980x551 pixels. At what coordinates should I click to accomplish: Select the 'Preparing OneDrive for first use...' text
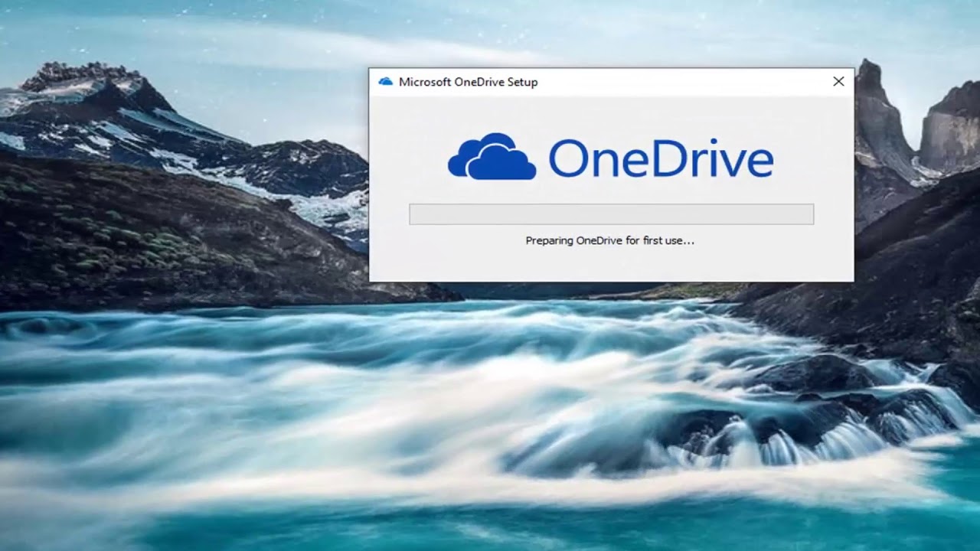pyautogui.click(x=609, y=240)
